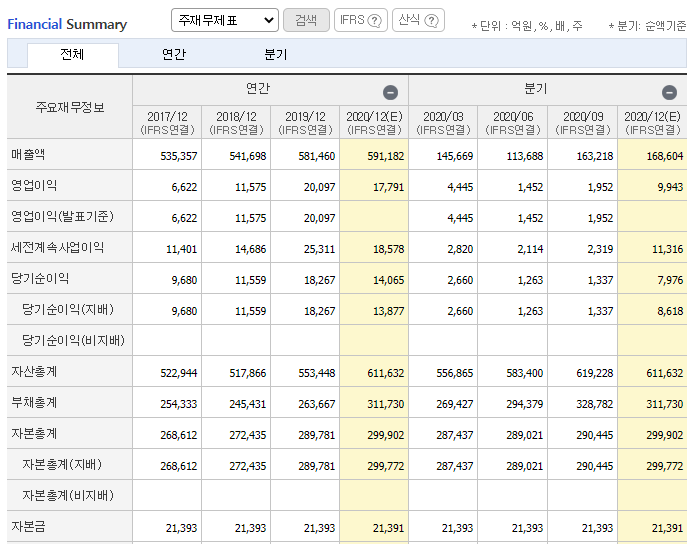Click the 619,228 total assets value
The image size is (692, 544).
pos(594,373)
